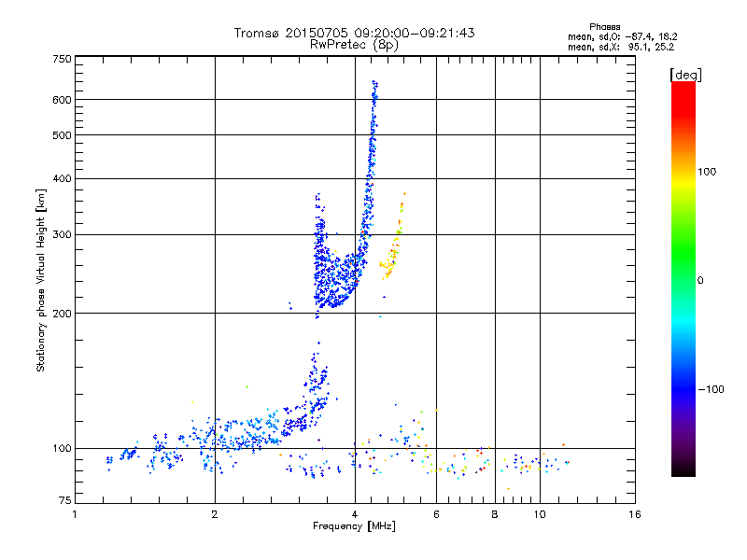Click the y-axis tick label '300'
Image resolution: width=747 pixels, height=560 pixels.
(x=62, y=234)
